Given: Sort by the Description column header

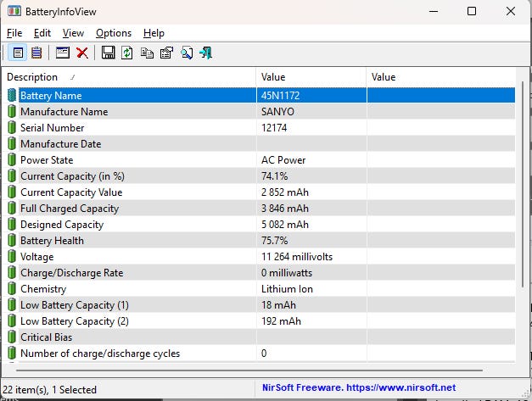Looking at the screenshot, I should pyautogui.click(x=127, y=77).
